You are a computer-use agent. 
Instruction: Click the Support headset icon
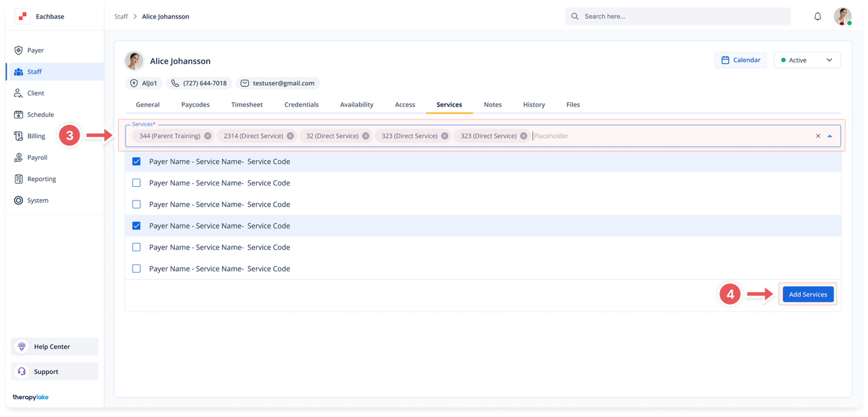click(22, 371)
